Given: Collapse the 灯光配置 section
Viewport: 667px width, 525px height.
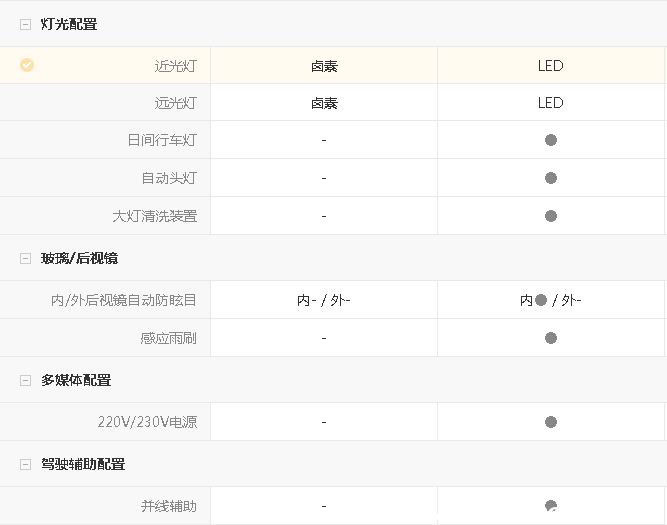Looking at the screenshot, I should click(x=25, y=24).
